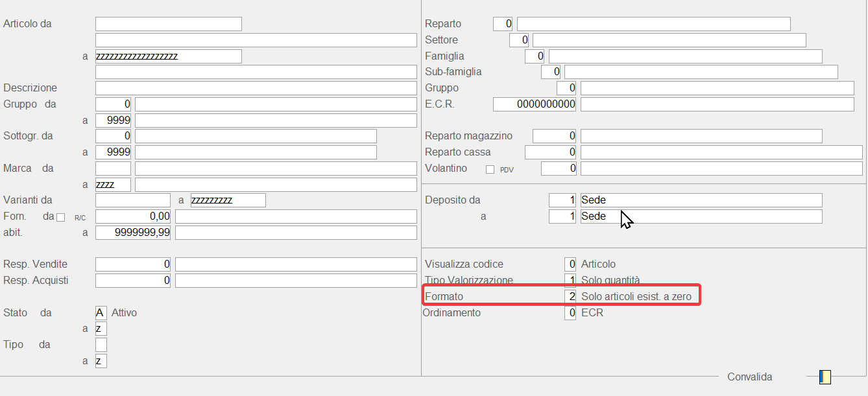This screenshot has width=868, height=396.
Task: Click the Resp. Acquisti number field
Action: pyautogui.click(x=133, y=281)
